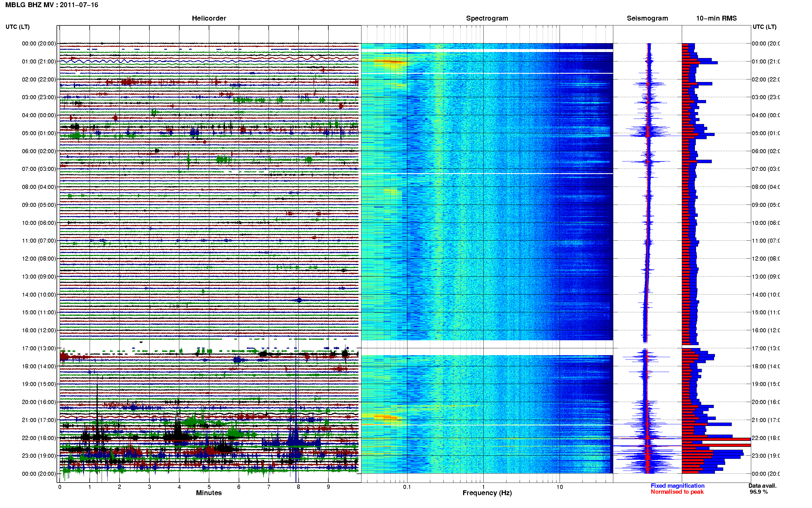Click the left time label '01:00 (21:00)'
This screenshot has width=812, height=508.
[39, 61]
